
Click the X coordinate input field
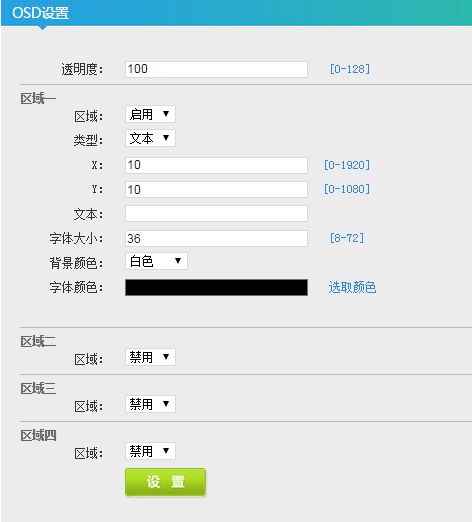pos(216,165)
